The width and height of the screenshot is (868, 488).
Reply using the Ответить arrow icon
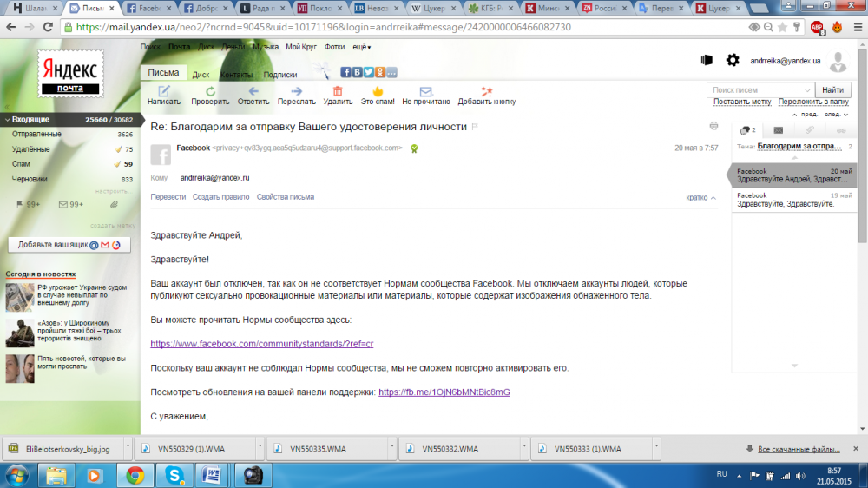pyautogui.click(x=253, y=91)
